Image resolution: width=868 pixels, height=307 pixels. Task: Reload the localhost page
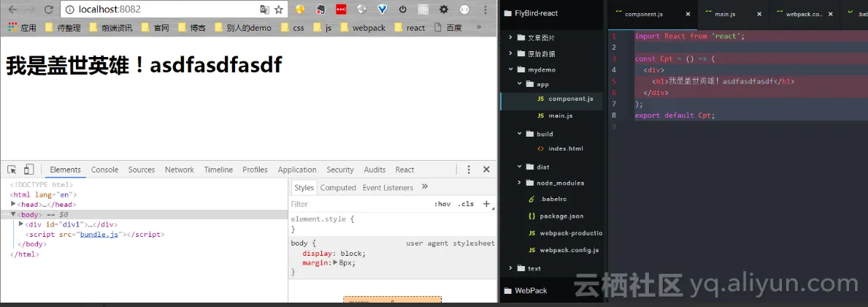[49, 10]
